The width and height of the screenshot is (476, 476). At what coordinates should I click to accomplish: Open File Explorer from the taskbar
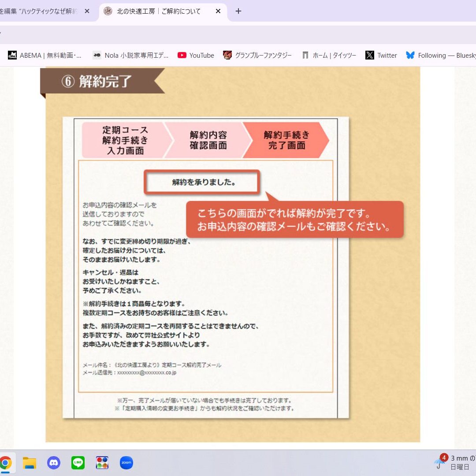(x=30, y=463)
